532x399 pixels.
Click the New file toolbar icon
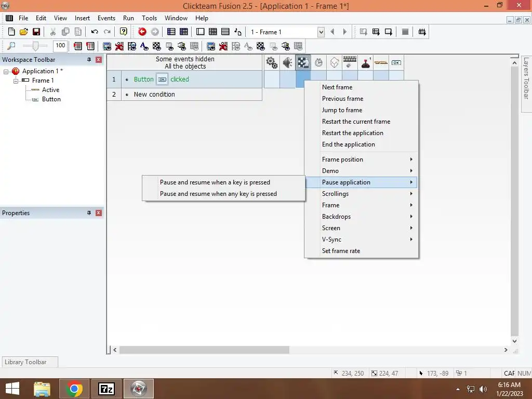click(x=11, y=32)
